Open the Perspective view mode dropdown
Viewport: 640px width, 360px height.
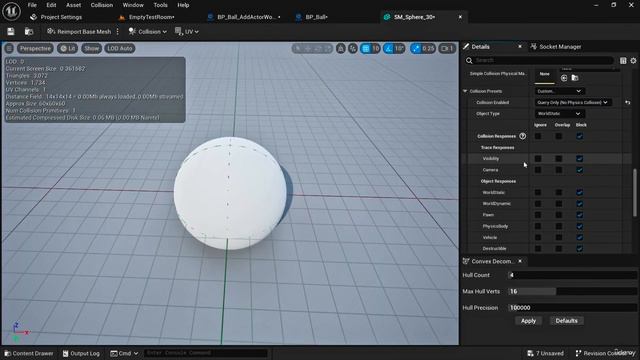pyautogui.click(x=36, y=49)
